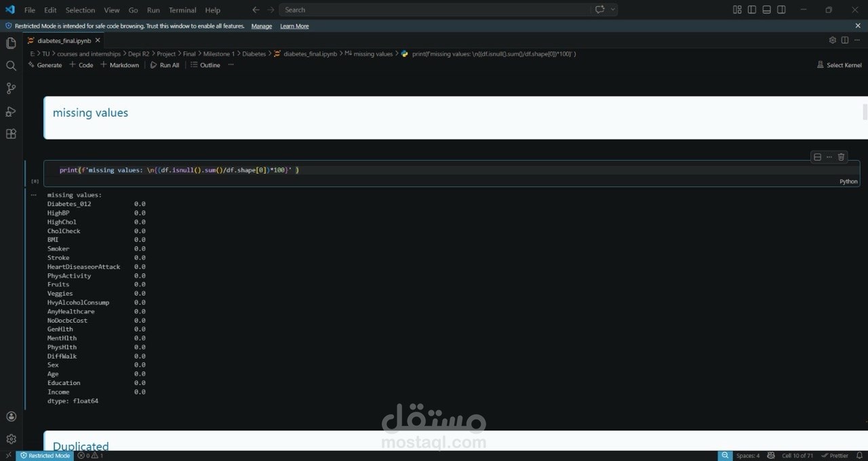Open the errors and warnings indicator
This screenshot has width=868, height=461.
pyautogui.click(x=90, y=456)
